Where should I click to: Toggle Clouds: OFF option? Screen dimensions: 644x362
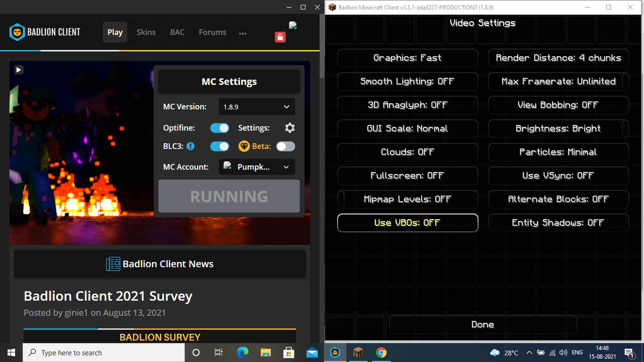[x=408, y=152]
